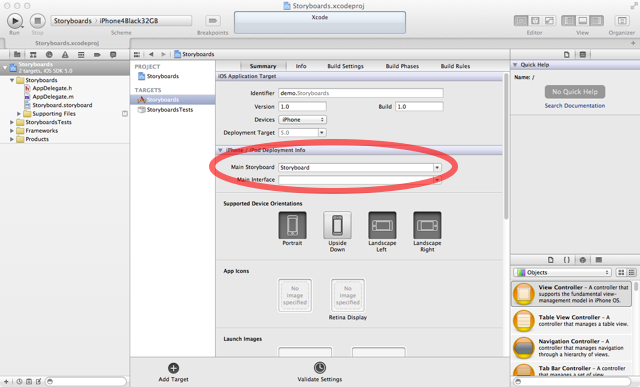Run the Storyboards scheme
Screen dimensions: 640x387
pos(15,21)
